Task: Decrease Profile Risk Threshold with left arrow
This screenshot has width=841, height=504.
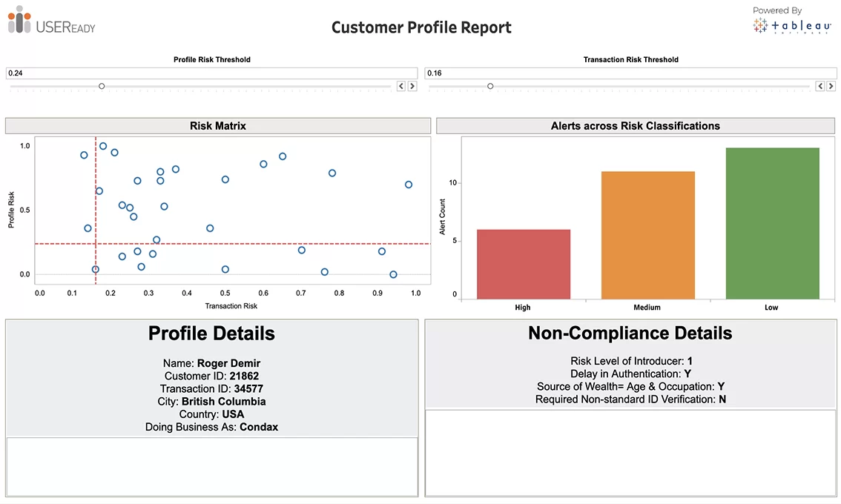Action: coord(400,86)
